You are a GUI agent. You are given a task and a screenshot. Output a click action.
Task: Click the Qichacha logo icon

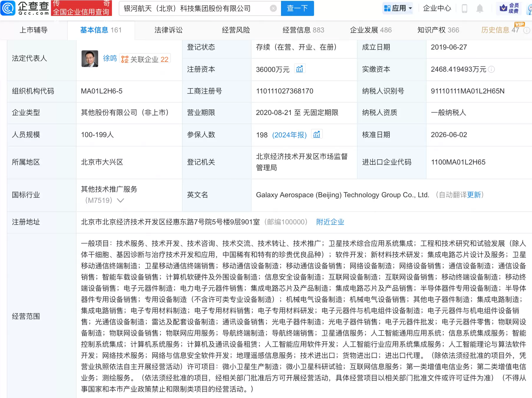click(x=8, y=8)
